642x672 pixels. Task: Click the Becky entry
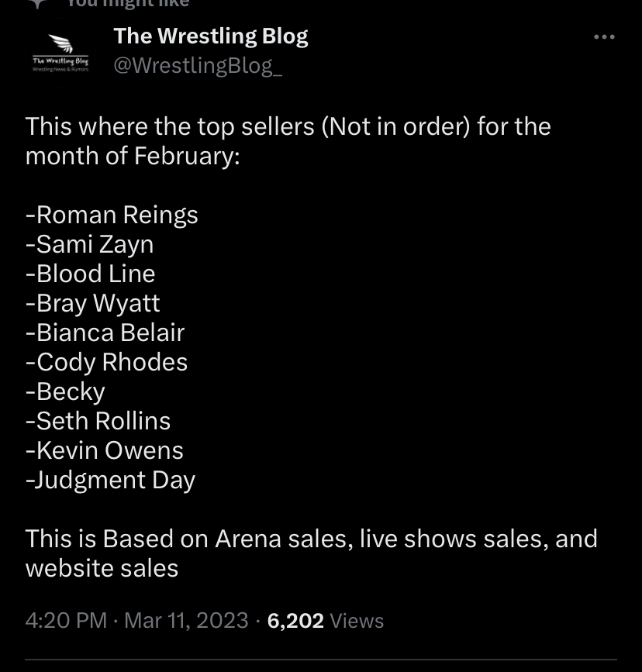[x=65, y=391]
